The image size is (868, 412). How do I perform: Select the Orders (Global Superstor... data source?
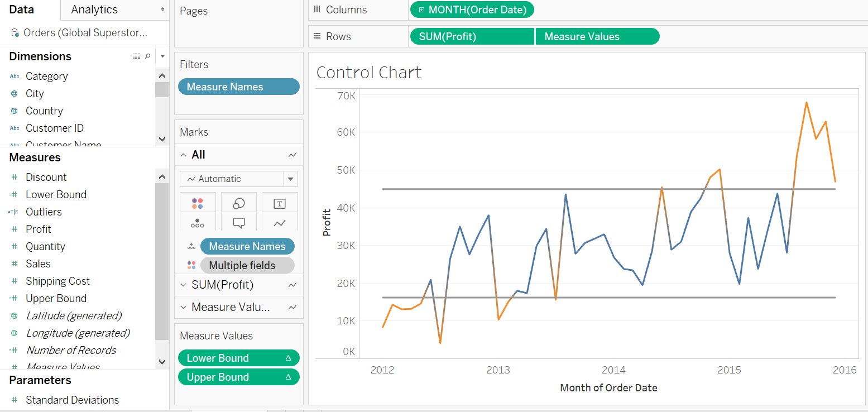(x=85, y=33)
